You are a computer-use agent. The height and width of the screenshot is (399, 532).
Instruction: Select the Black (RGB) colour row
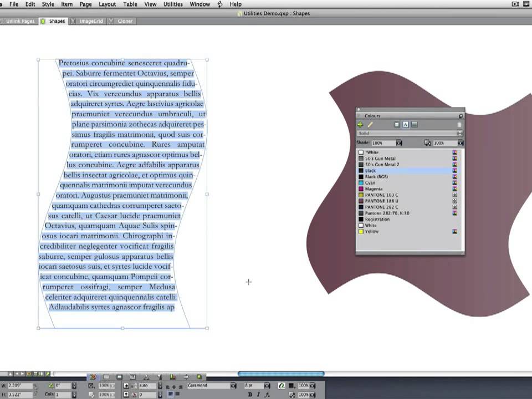pyautogui.click(x=408, y=177)
